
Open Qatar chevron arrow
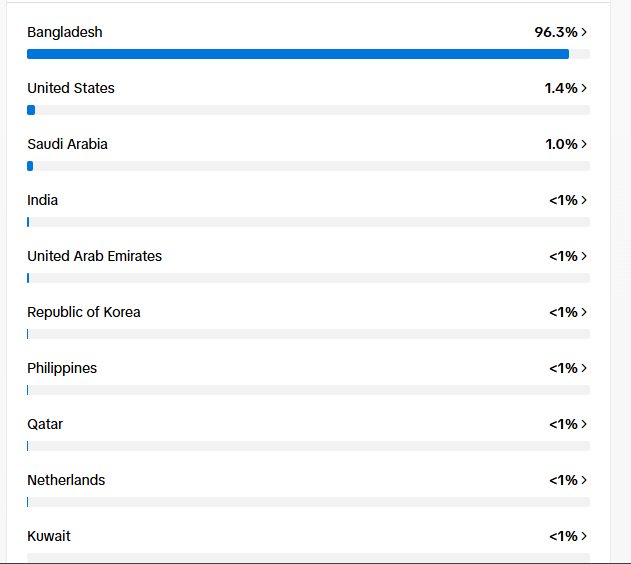click(584, 424)
